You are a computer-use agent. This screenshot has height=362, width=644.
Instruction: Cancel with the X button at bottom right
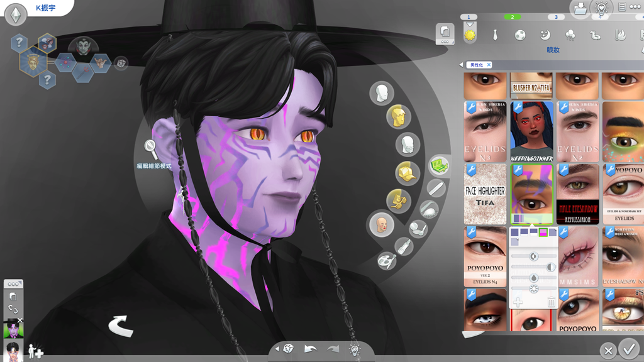[x=608, y=351]
